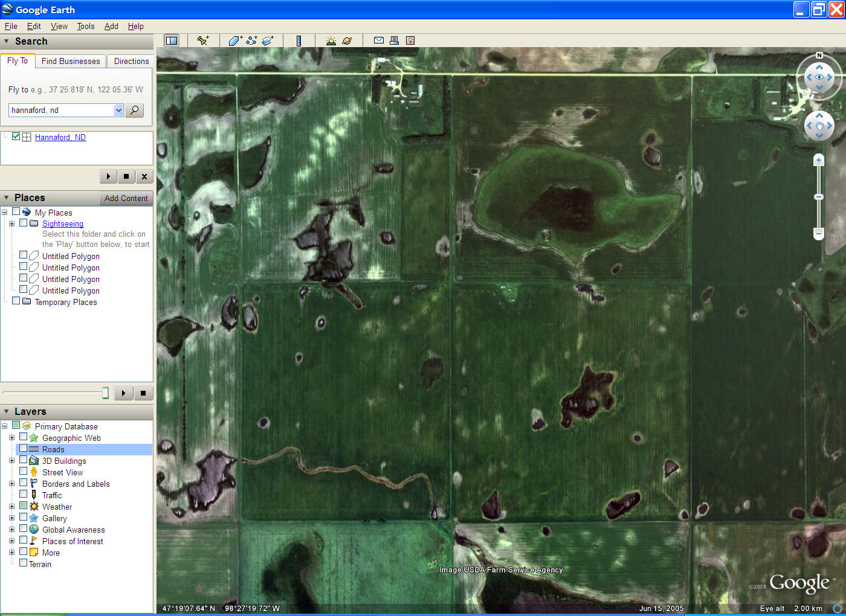The height and width of the screenshot is (616, 846).
Task: Expand the More layer node
Action: (11, 553)
